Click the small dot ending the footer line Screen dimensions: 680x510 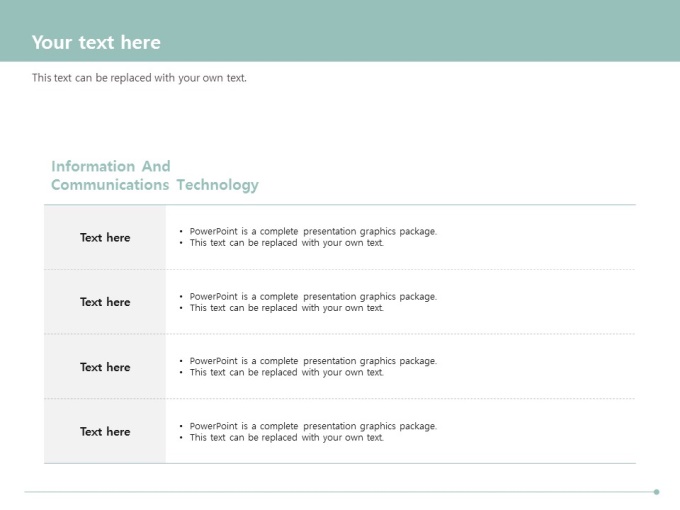[x=656, y=492]
